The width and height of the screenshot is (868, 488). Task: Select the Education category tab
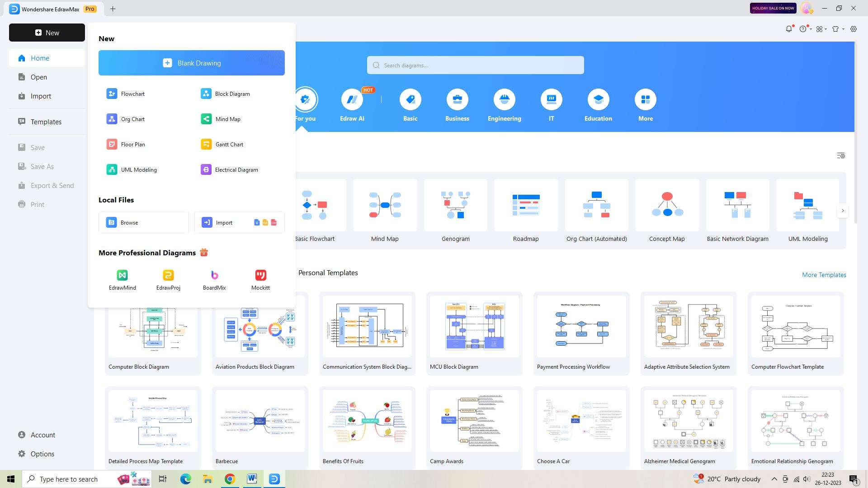pyautogui.click(x=598, y=104)
